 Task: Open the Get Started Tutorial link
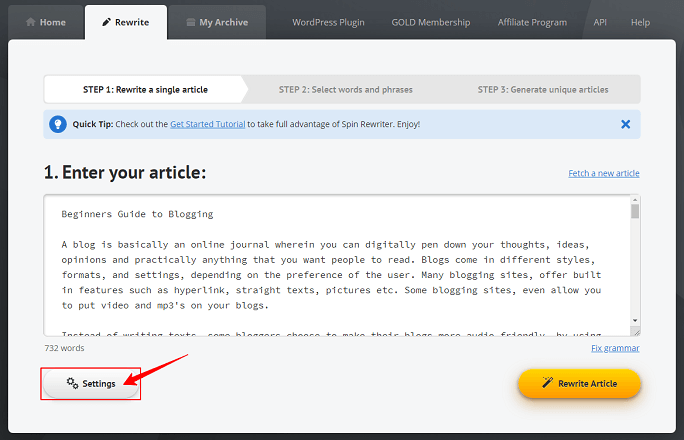coord(208,124)
